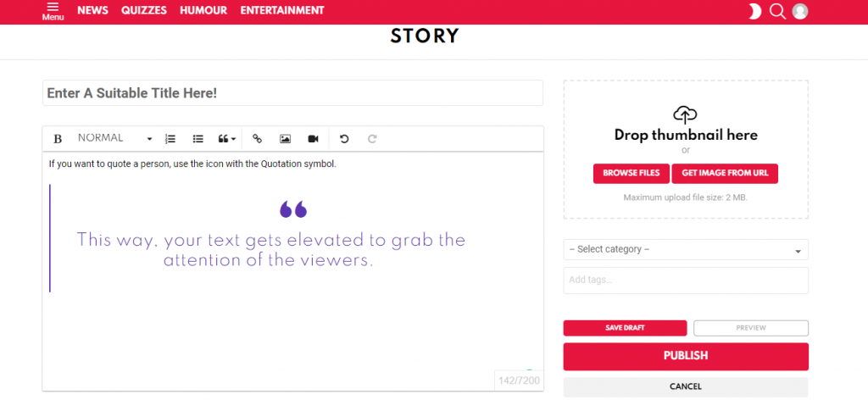Open the Select category dropdown

pyautogui.click(x=686, y=249)
